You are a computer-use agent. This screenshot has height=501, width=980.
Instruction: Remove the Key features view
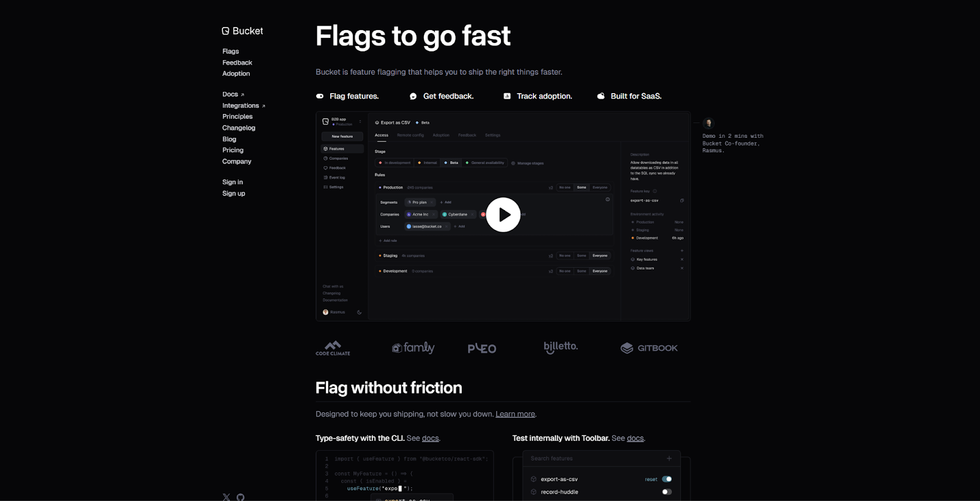[682, 260]
